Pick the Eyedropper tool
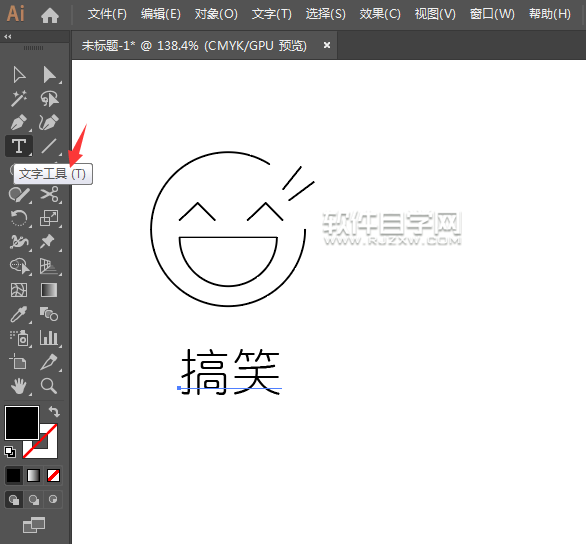 coord(19,314)
